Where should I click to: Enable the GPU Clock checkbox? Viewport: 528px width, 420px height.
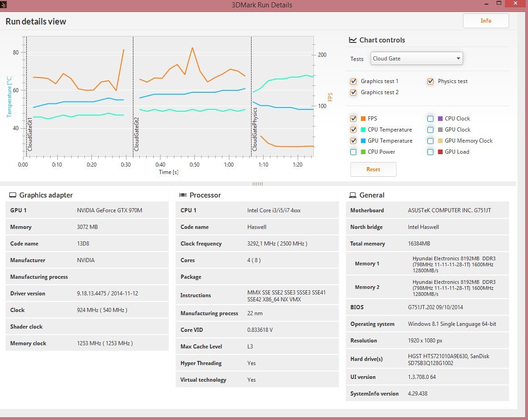(430, 130)
